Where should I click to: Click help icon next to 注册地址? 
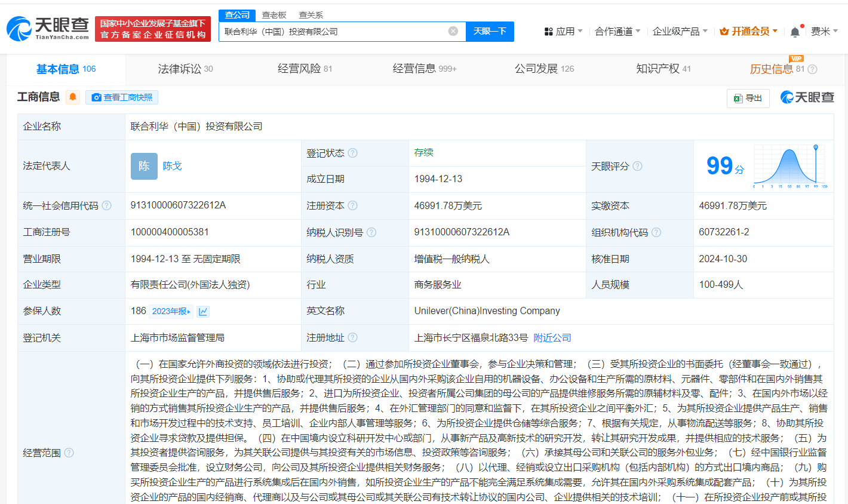click(x=353, y=337)
